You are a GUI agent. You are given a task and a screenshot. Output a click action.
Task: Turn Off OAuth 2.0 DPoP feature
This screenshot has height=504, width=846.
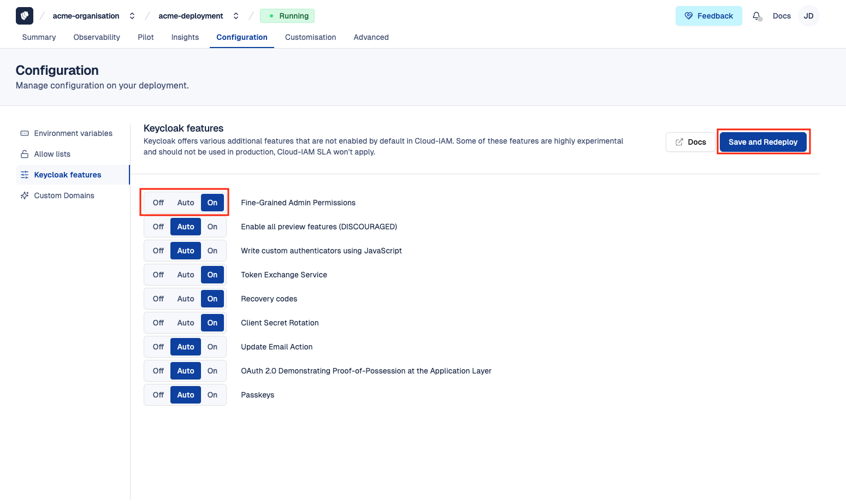158,371
